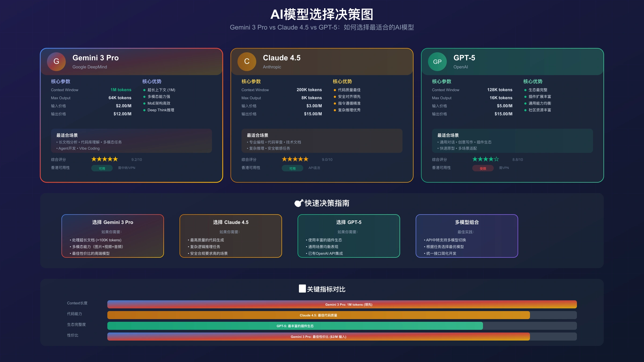This screenshot has width=644, height=362.
Task: Click the 复杂推理优秀 advantage
Action: [x=349, y=110]
